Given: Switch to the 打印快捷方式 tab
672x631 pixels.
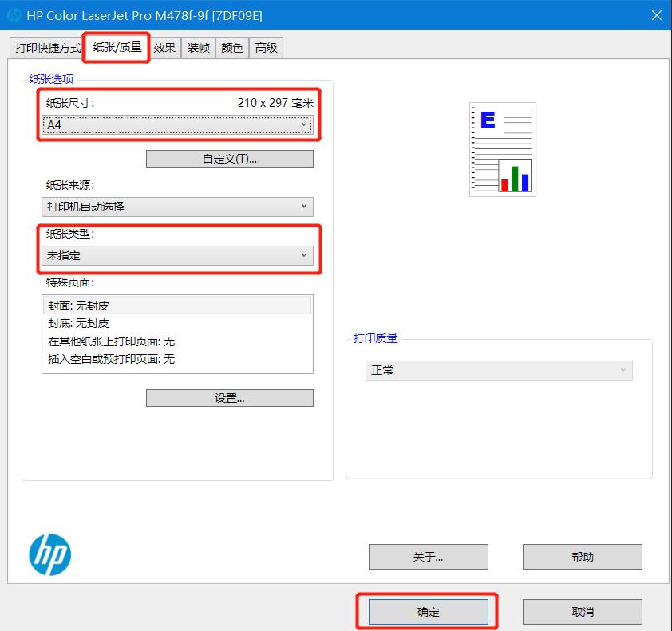Looking at the screenshot, I should pyautogui.click(x=48, y=48).
